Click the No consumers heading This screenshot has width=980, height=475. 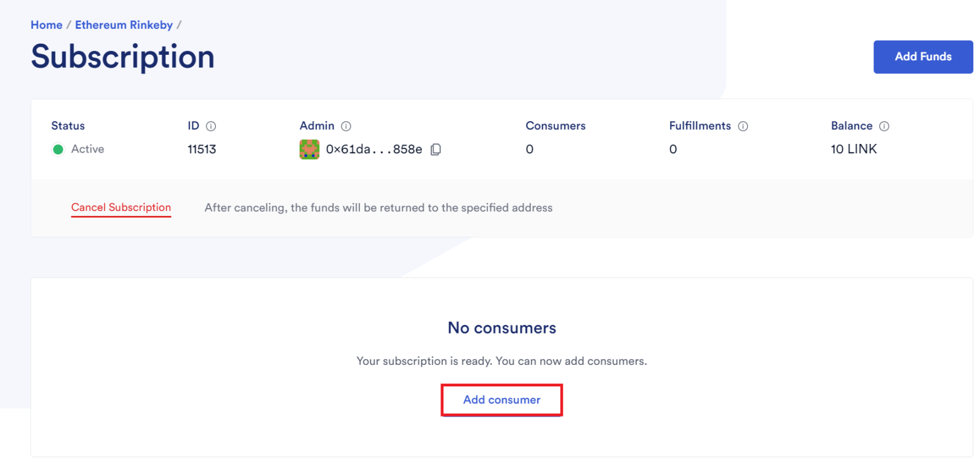pyautogui.click(x=501, y=328)
